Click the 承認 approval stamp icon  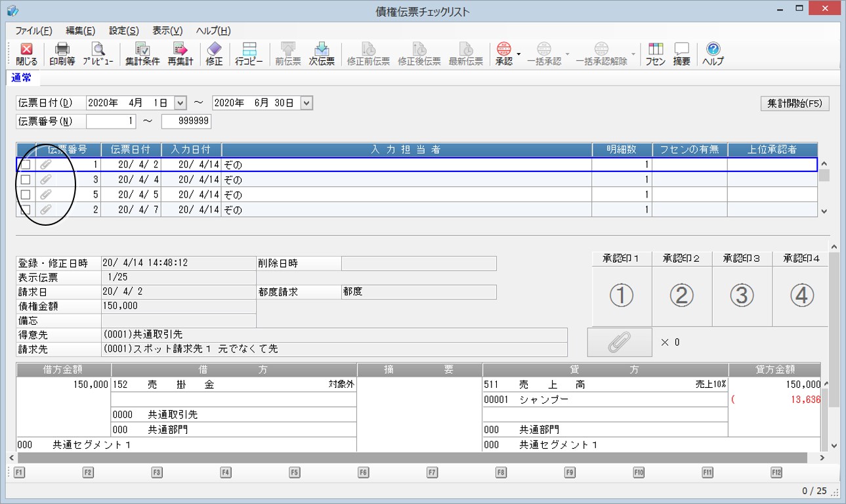coord(503,54)
